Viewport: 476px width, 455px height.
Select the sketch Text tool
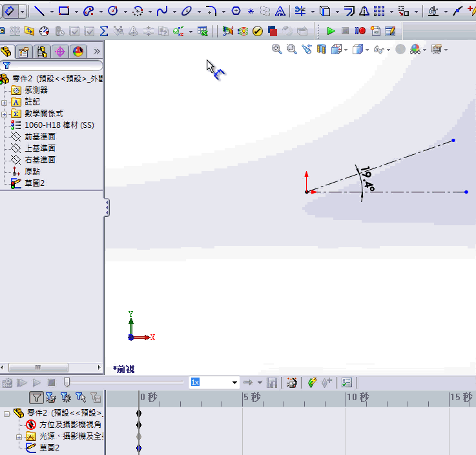[x=280, y=12]
